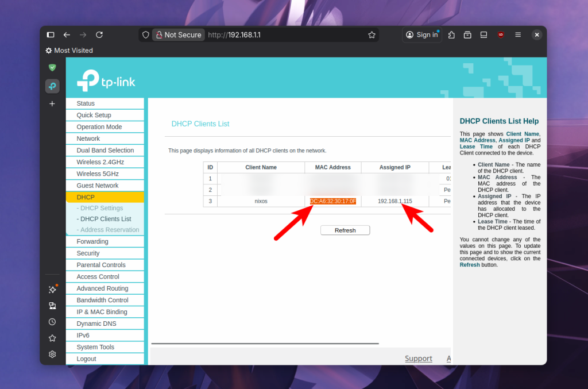Expand the Wireless 2.4GHz menu section
This screenshot has height=389, width=588.
tap(100, 162)
